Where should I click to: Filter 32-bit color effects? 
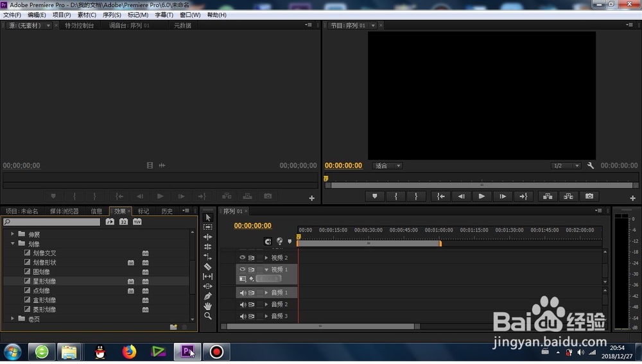[x=123, y=221]
